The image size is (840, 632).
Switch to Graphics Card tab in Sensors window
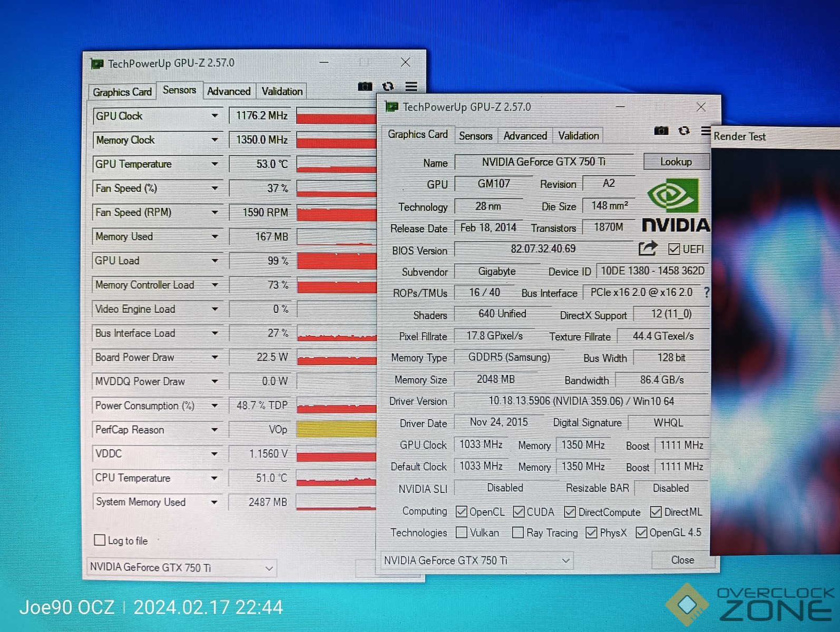point(122,92)
